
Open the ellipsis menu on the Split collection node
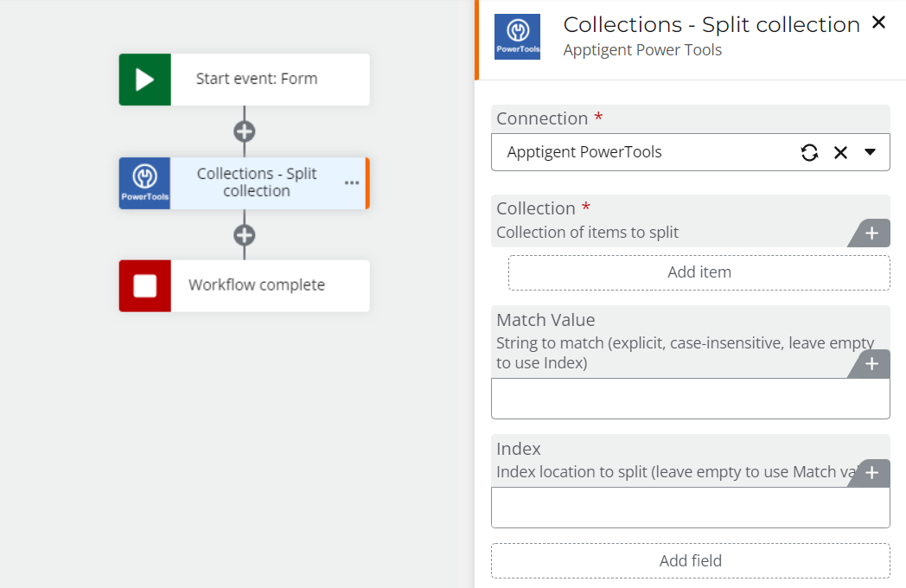pos(351,182)
